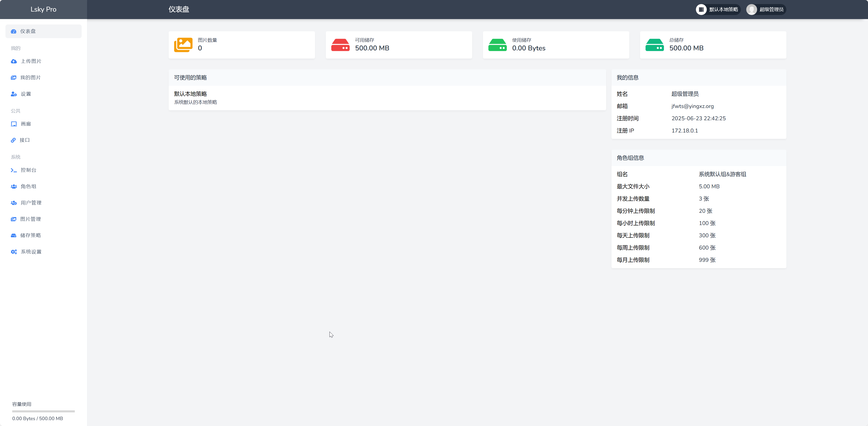Screen dimensions: 868x426
Task: Click the monthly limit 999 张
Action: (707, 260)
